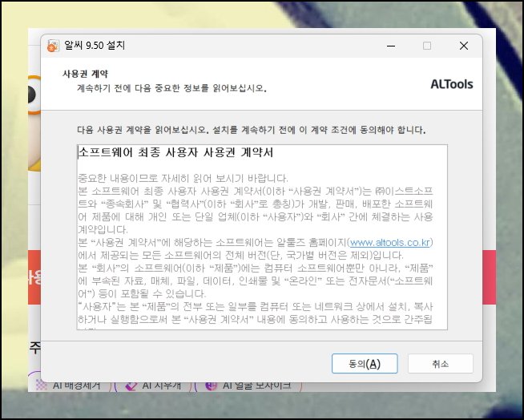Click the 취소 cancel button
This screenshot has height=420, width=524.
pos(441,363)
